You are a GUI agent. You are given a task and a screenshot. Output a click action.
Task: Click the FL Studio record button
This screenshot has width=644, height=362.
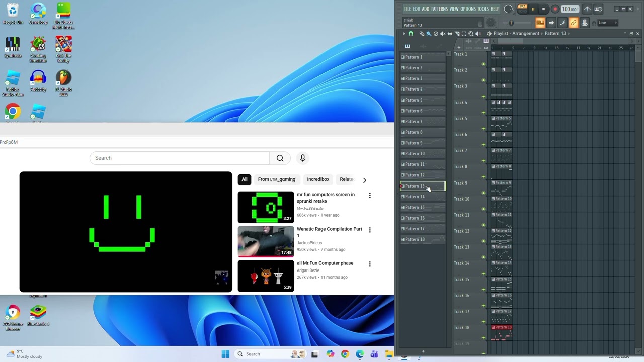(555, 9)
